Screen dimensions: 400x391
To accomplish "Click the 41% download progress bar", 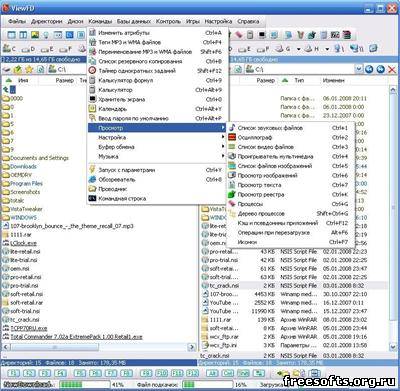I will pyautogui.click(x=84, y=385).
